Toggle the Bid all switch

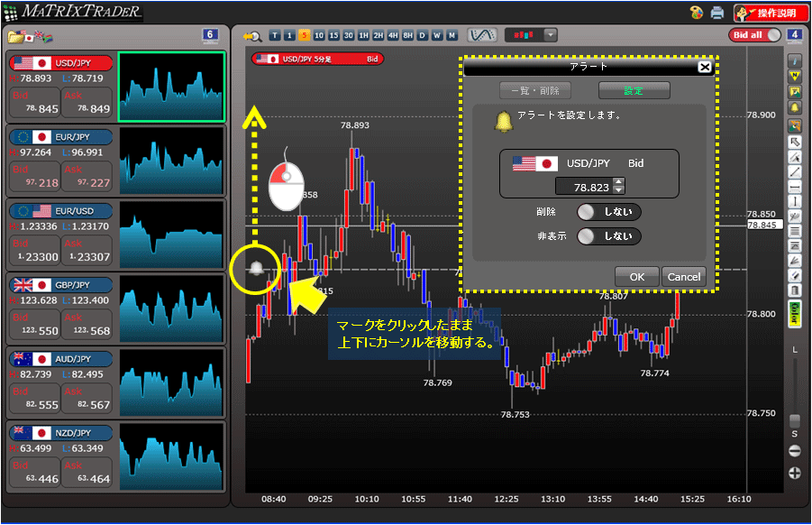754,34
